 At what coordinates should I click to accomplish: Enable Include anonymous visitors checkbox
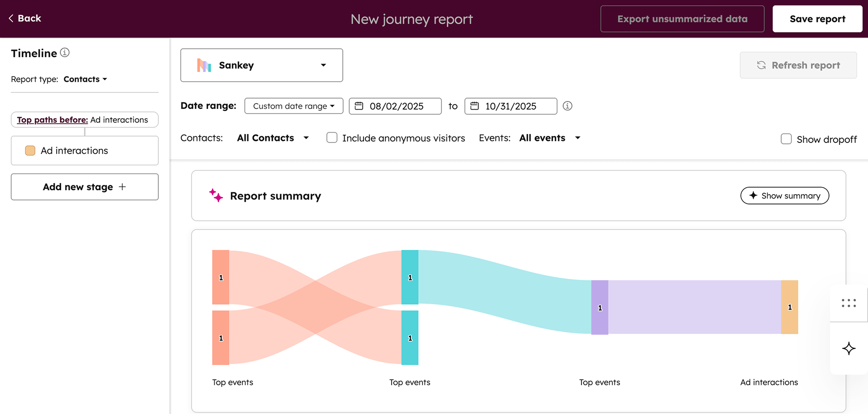click(x=332, y=138)
